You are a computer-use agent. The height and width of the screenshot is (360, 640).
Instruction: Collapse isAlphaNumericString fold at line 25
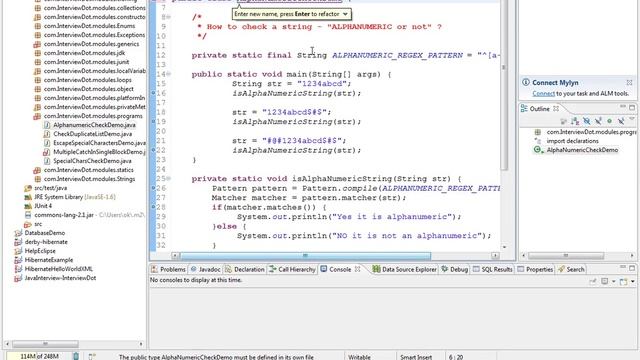pyautogui.click(x=168, y=179)
